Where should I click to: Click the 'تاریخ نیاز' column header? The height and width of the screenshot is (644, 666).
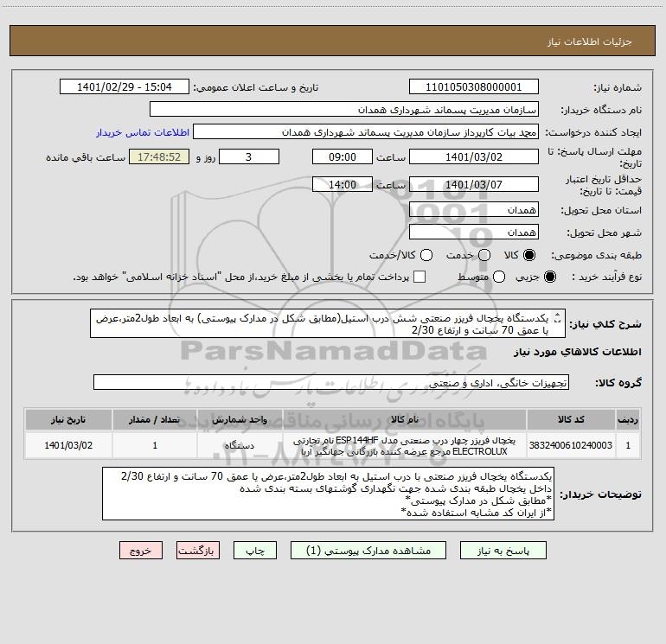click(x=68, y=419)
